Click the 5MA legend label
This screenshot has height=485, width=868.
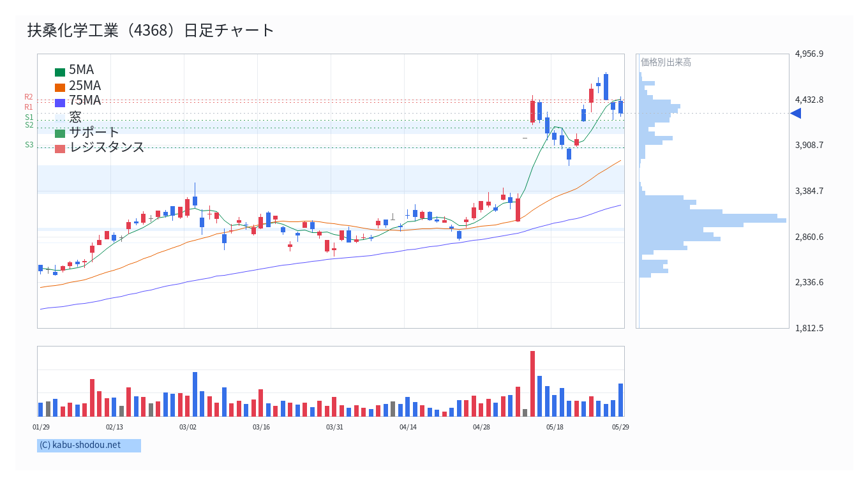[x=81, y=70]
